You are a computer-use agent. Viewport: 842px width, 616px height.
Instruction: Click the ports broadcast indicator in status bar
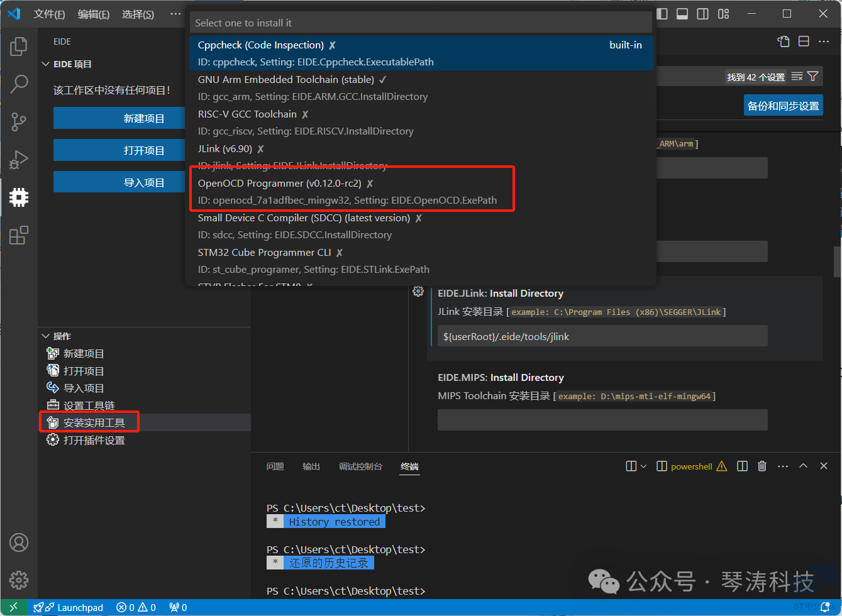tap(178, 607)
